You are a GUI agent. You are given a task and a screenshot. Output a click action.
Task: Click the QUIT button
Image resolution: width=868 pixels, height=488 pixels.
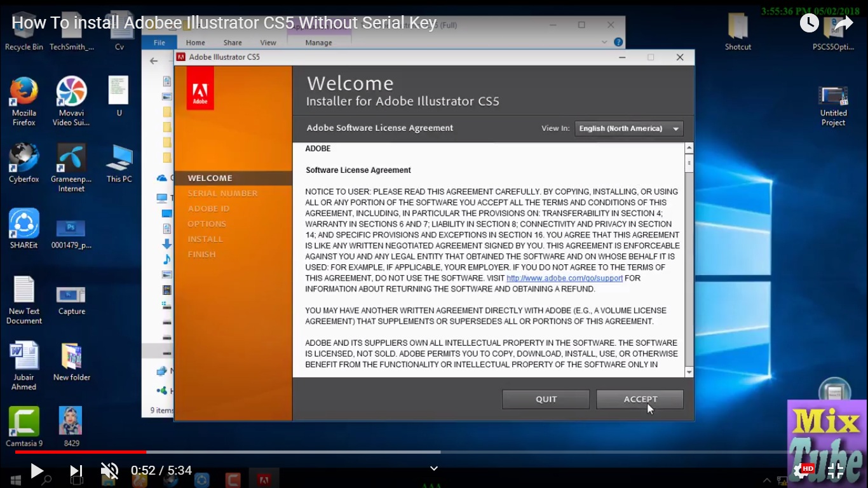click(546, 399)
